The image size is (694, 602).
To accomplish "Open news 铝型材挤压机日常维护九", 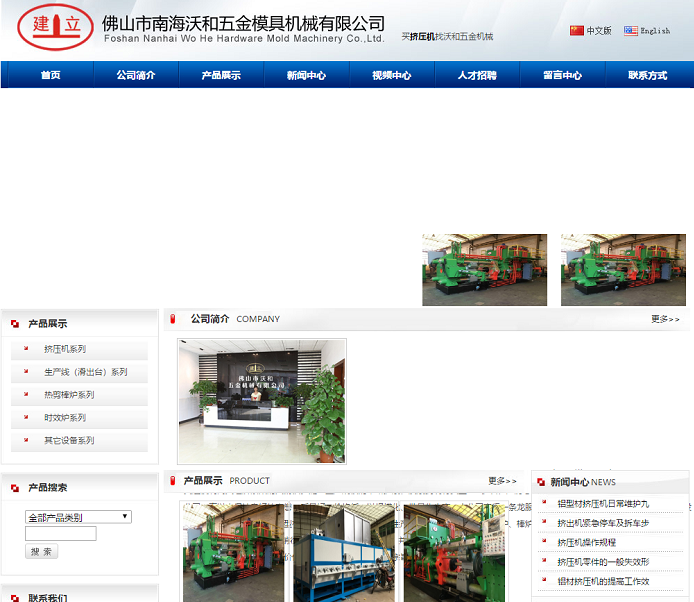I will (603, 504).
